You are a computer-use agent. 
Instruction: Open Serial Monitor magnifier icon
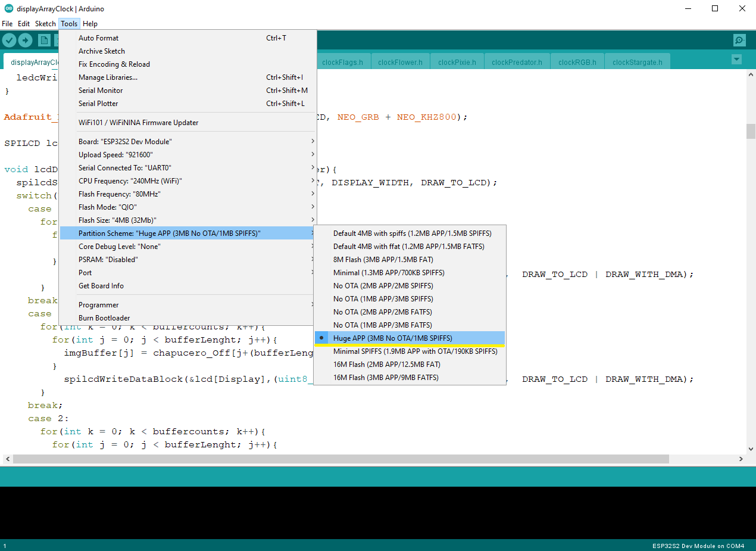739,40
